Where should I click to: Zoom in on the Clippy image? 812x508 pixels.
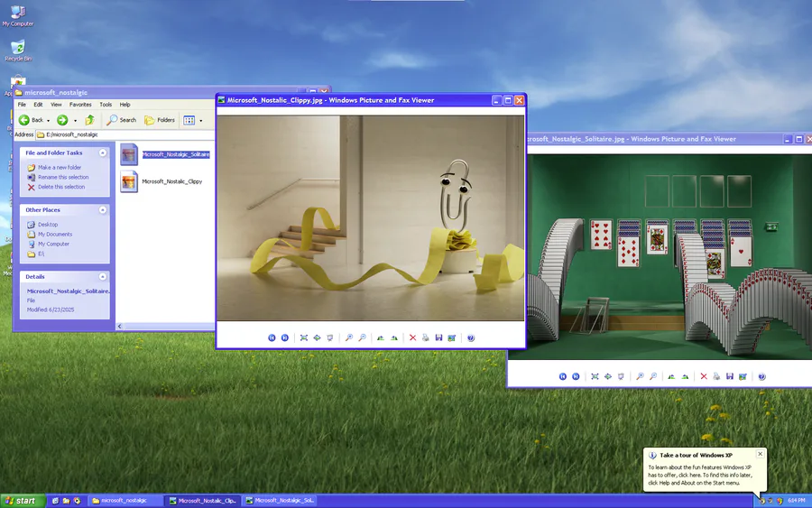349,337
